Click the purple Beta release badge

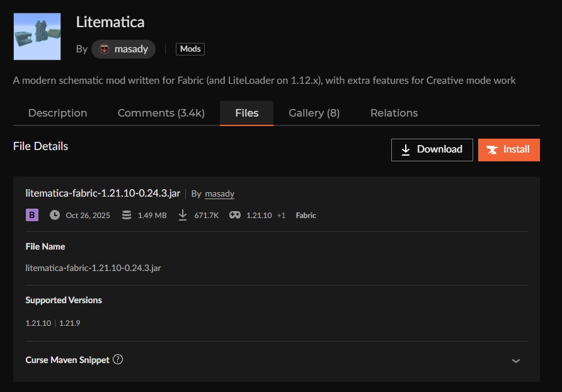(x=32, y=216)
